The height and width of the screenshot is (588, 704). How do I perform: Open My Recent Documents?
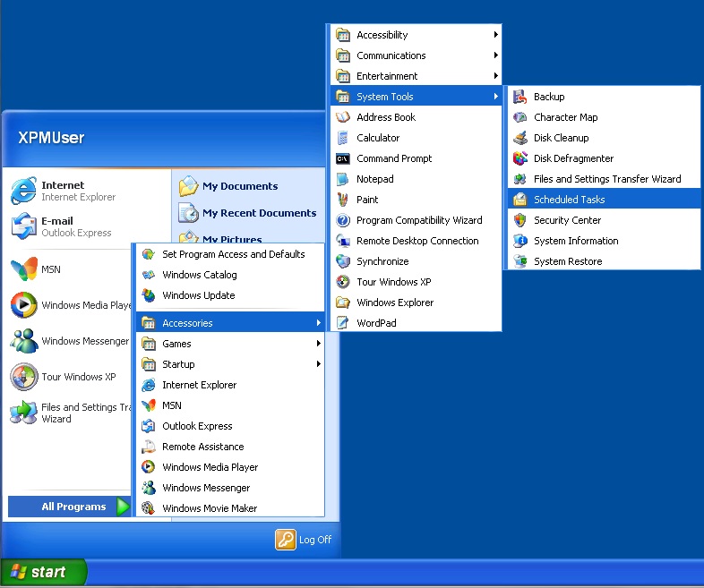[247, 213]
